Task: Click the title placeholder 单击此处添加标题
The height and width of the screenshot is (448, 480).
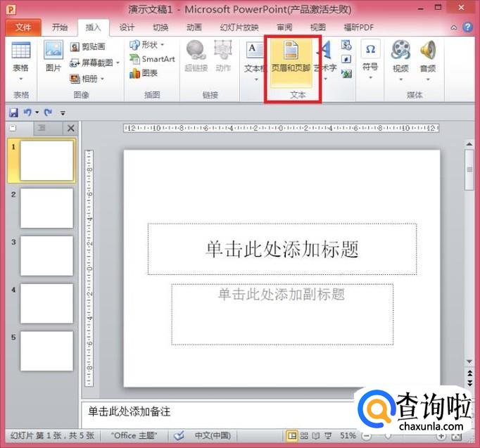Action: coord(282,249)
